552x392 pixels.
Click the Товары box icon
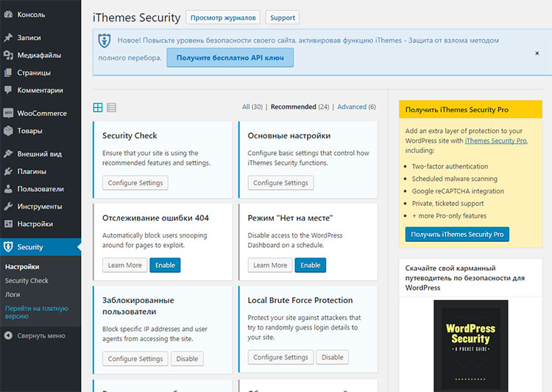(x=8, y=131)
